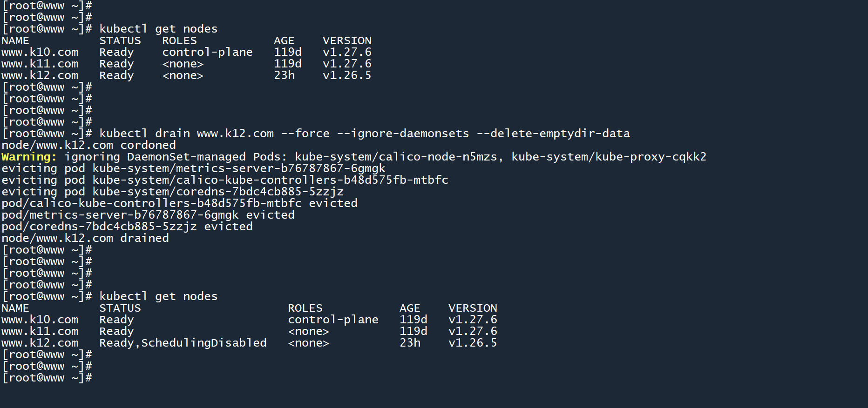Click the last empty shell prompt
The height and width of the screenshot is (408, 868).
(x=47, y=378)
